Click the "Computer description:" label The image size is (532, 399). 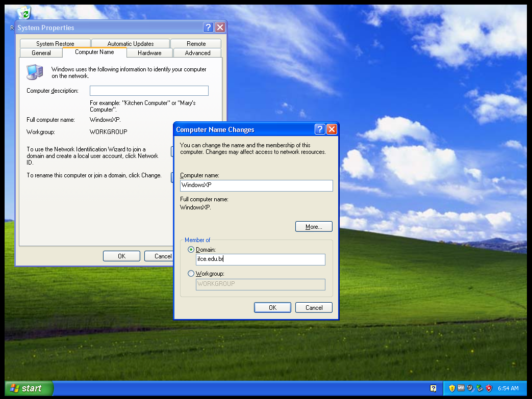(53, 91)
